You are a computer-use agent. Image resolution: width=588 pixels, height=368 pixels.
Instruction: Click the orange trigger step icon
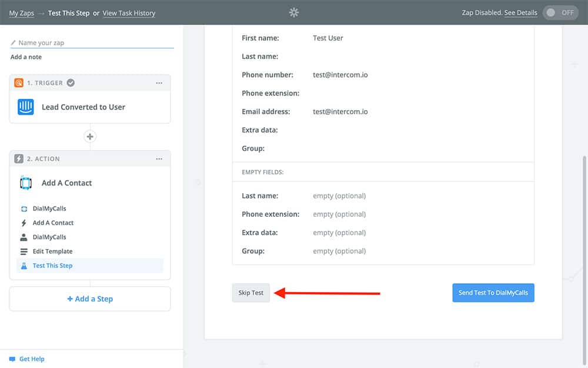point(19,83)
